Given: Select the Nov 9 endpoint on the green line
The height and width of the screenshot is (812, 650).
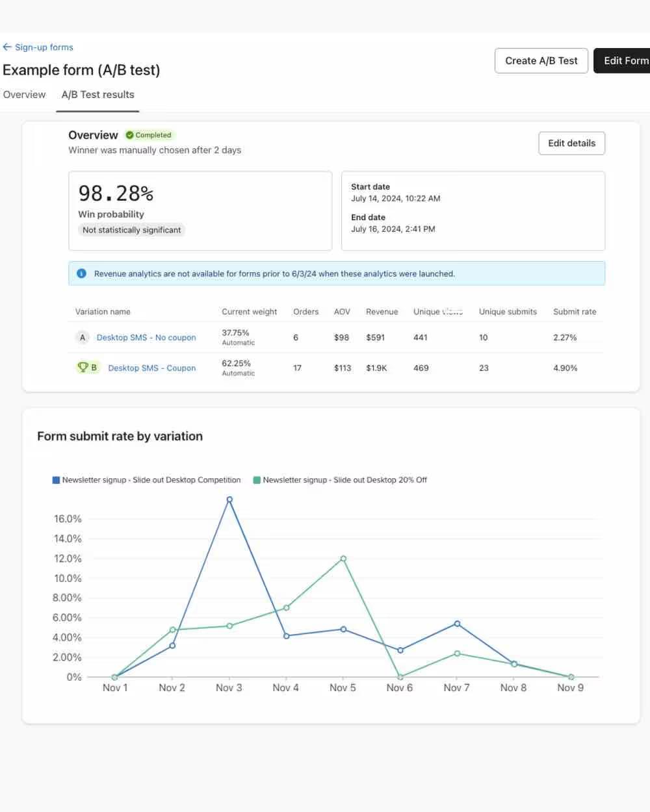Looking at the screenshot, I should point(570,677).
